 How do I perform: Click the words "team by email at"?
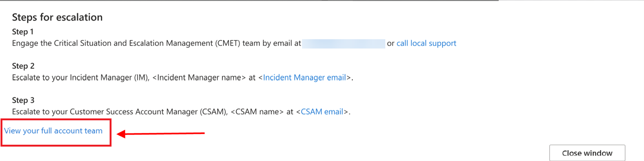[271, 43]
